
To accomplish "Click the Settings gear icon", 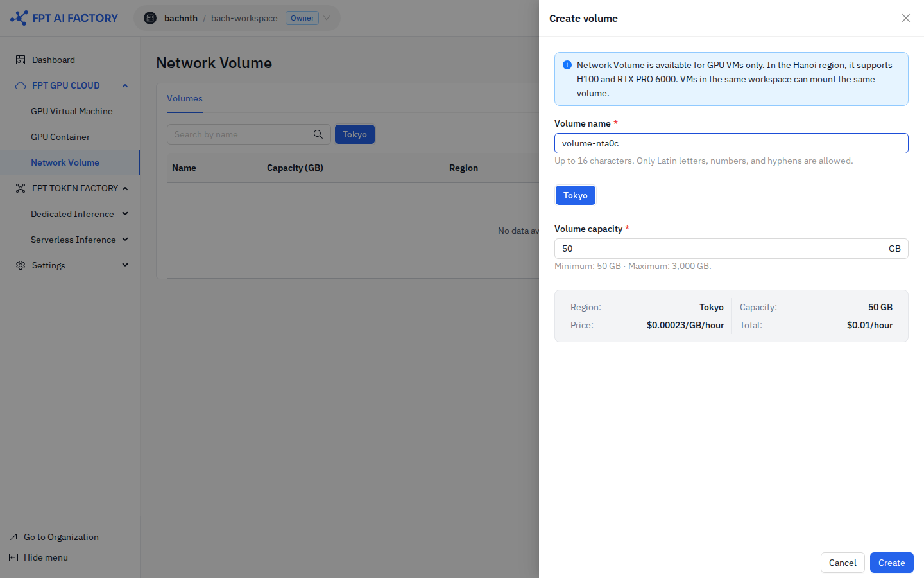I will click(x=21, y=265).
